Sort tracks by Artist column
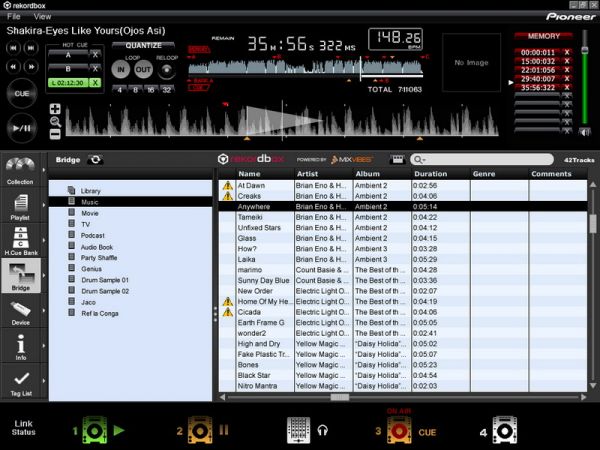Image resolution: width=600 pixels, height=450 pixels. [x=324, y=174]
